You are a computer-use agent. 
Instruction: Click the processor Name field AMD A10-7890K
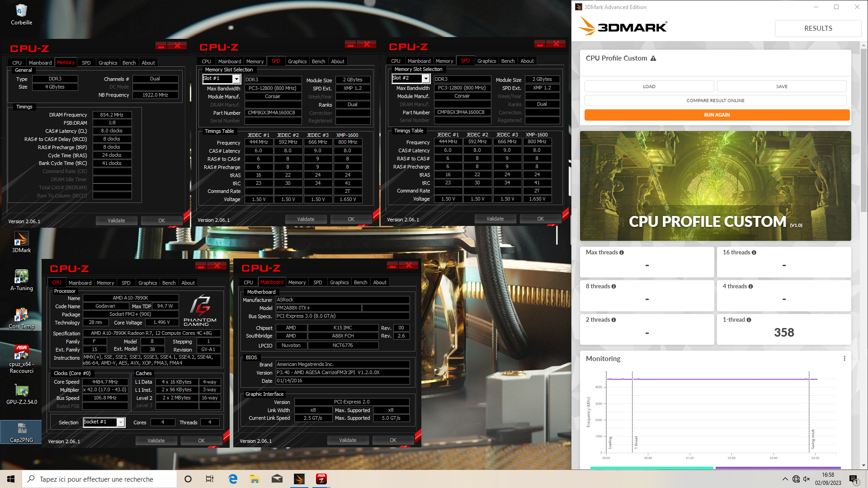click(x=131, y=298)
